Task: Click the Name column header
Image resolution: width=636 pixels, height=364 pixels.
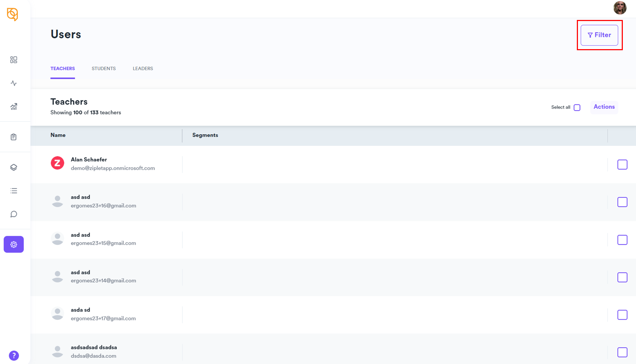Action: pos(58,135)
